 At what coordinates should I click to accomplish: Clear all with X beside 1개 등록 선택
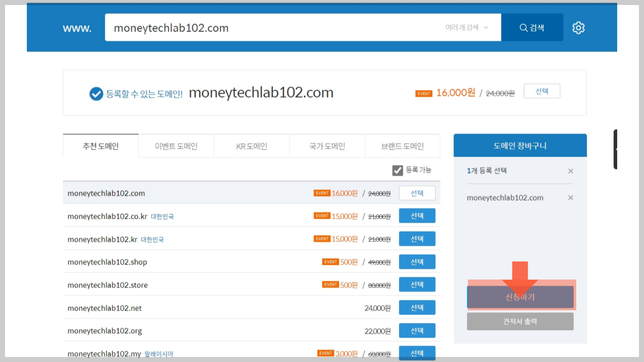571,171
